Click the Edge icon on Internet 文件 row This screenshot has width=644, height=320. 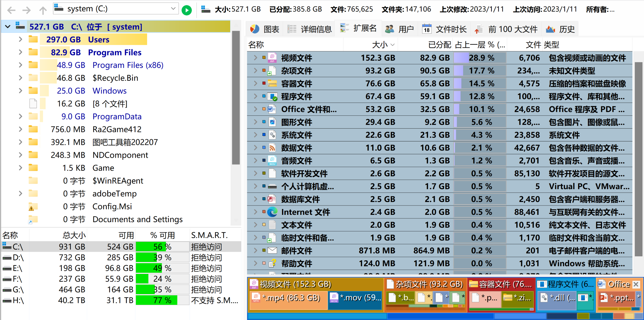(272, 212)
